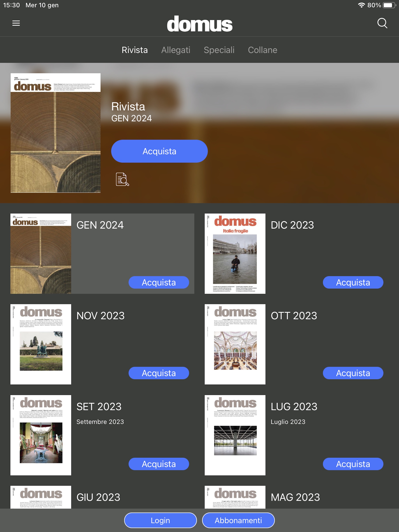Tap the Login button

[x=160, y=520]
